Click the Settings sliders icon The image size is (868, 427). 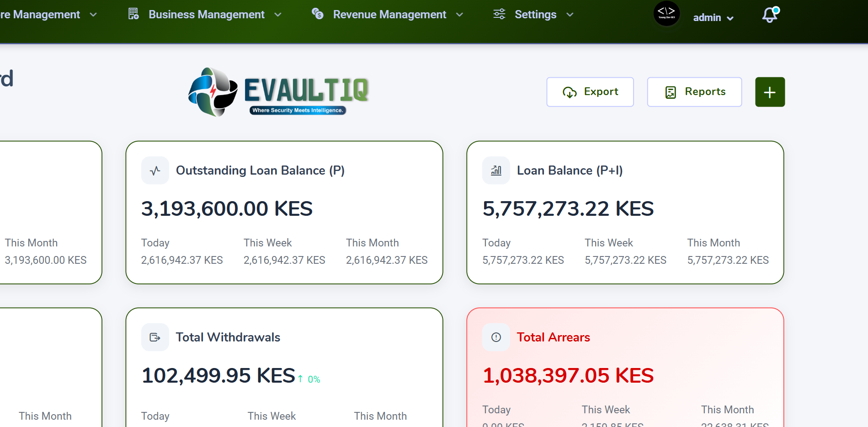click(499, 14)
